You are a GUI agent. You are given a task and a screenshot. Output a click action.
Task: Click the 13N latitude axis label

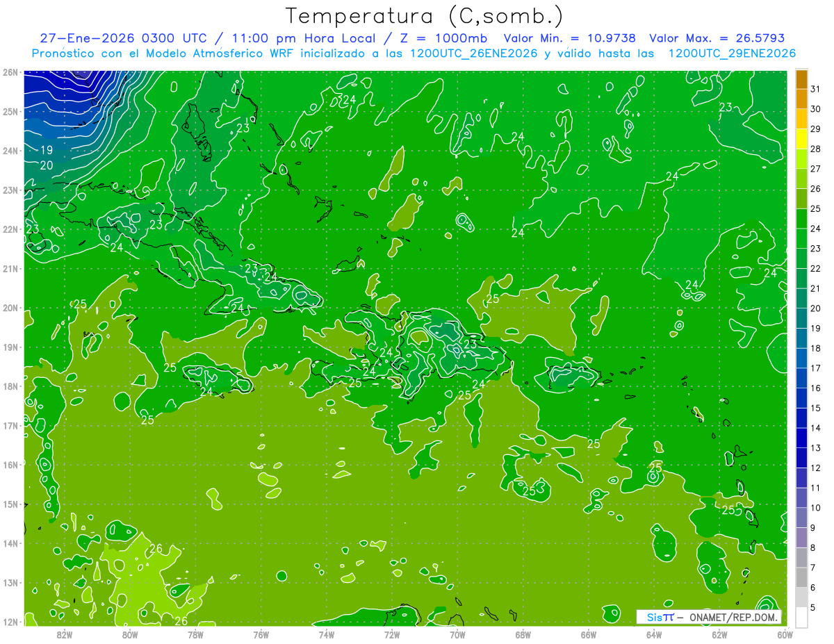point(10,582)
